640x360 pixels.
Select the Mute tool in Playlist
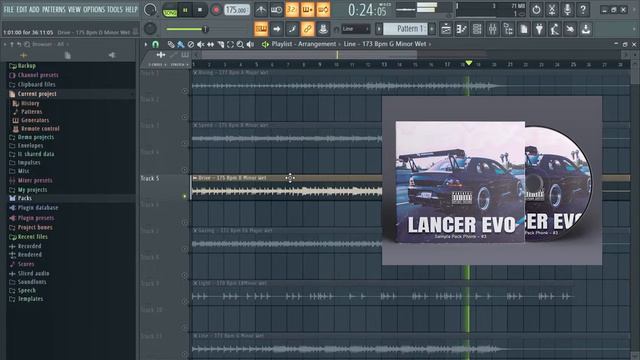click(x=200, y=44)
